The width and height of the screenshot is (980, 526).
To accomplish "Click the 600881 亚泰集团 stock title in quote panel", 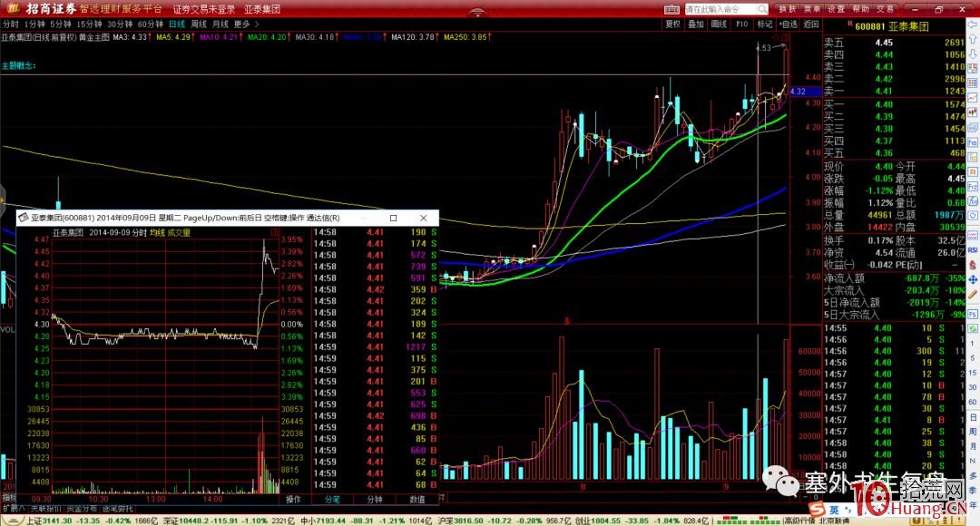I will coord(892,27).
